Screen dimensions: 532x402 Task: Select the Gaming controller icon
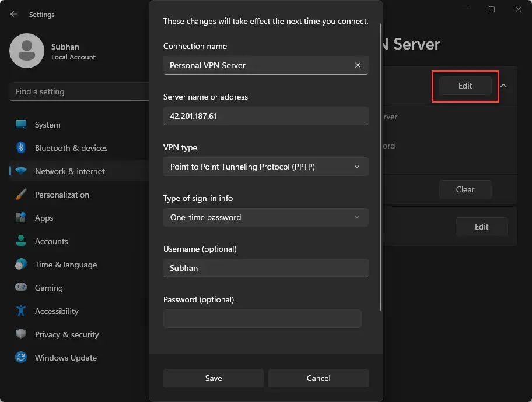coord(21,288)
